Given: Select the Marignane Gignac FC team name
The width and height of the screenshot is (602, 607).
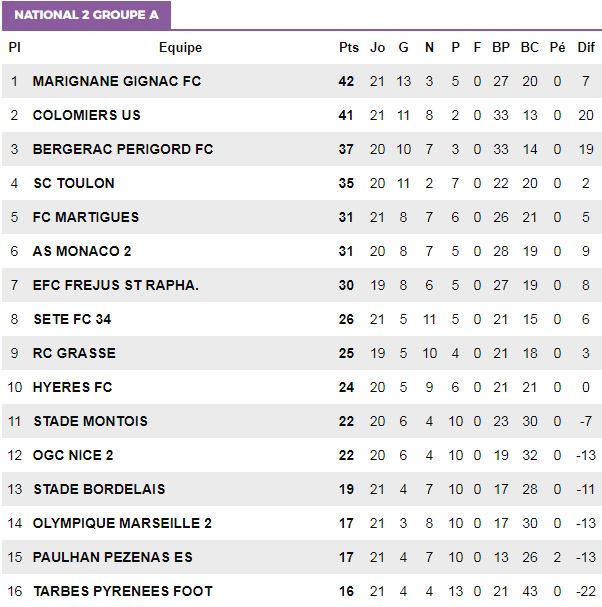Looking at the screenshot, I should tap(117, 81).
